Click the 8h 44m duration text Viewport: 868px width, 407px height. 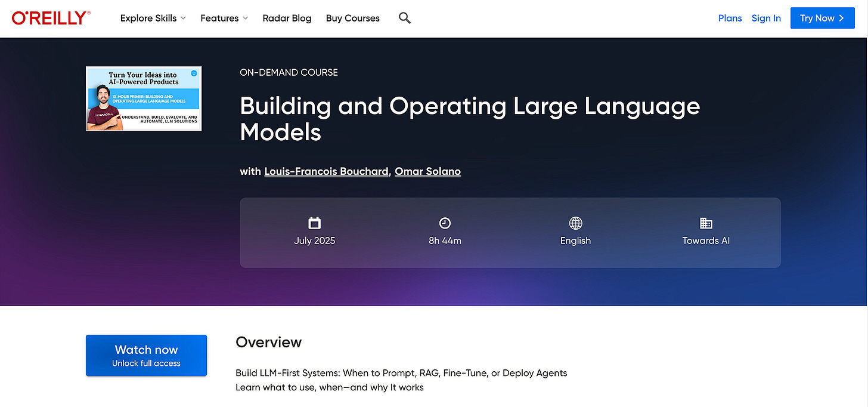tap(445, 240)
